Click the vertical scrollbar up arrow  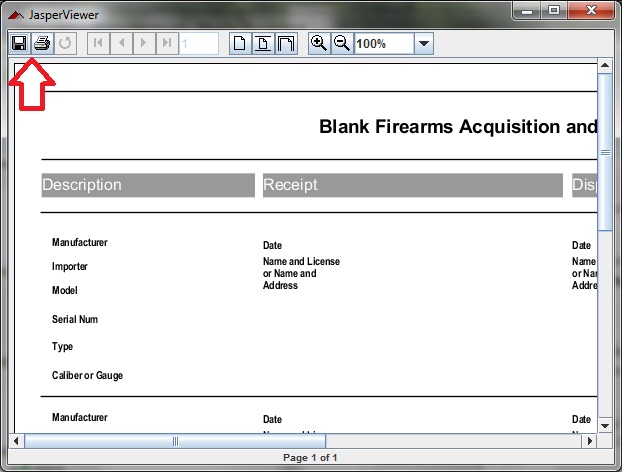coord(604,66)
